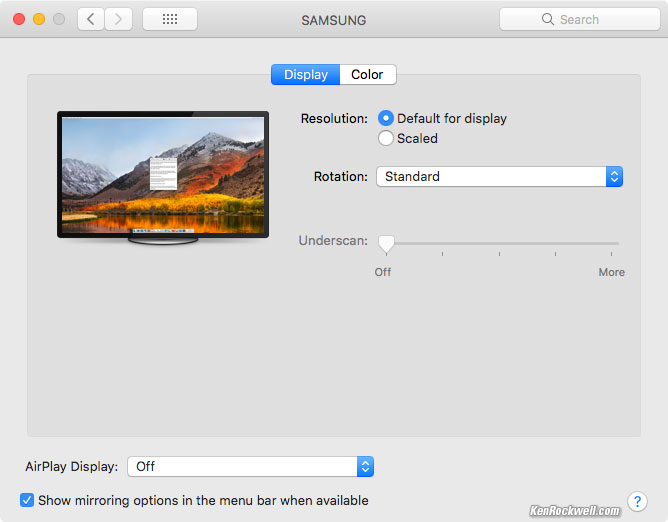Open help with the question mark button
Viewport: 668px width, 522px height.
coord(637,501)
